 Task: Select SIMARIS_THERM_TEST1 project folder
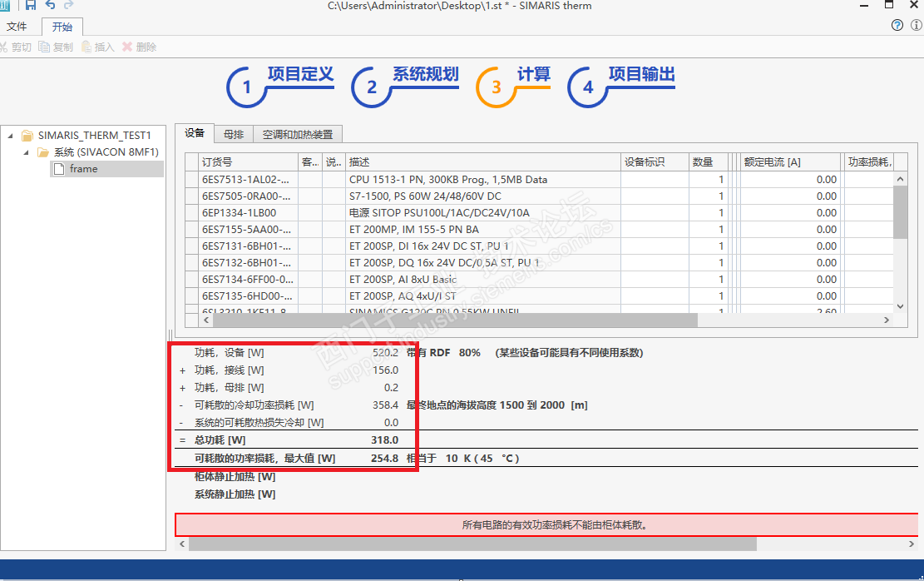pyautogui.click(x=94, y=135)
